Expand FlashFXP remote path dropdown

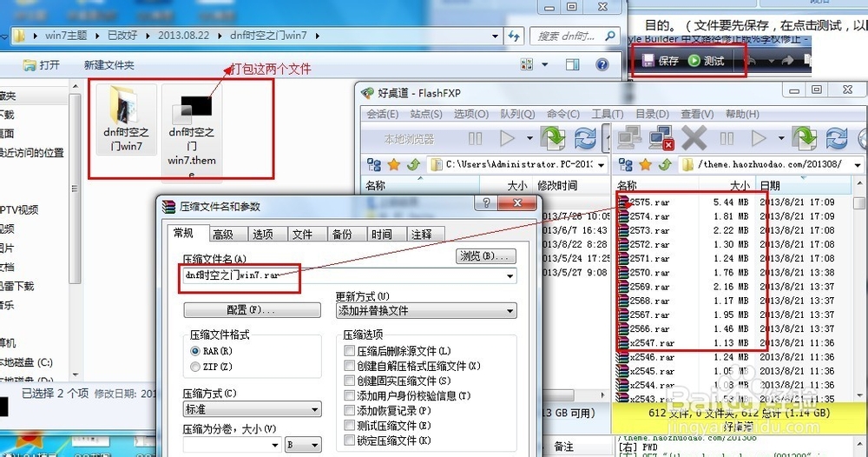(x=858, y=164)
